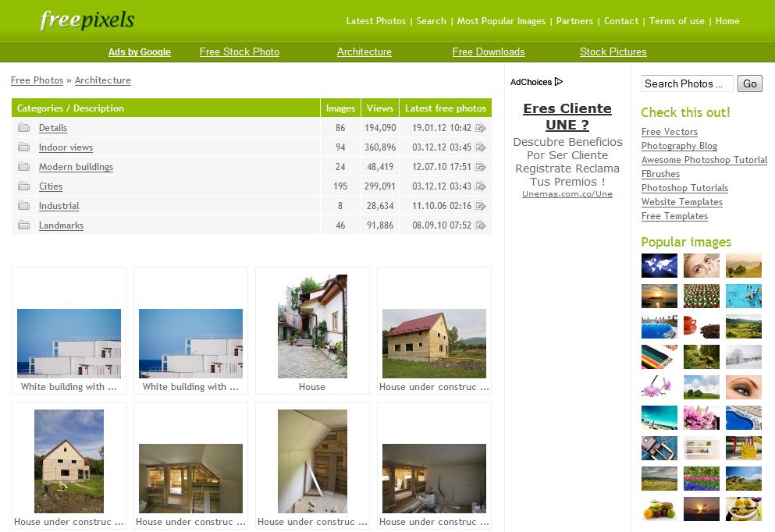Image resolution: width=775 pixels, height=532 pixels.
Task: Click inside the Search Photos field
Action: 687,83
